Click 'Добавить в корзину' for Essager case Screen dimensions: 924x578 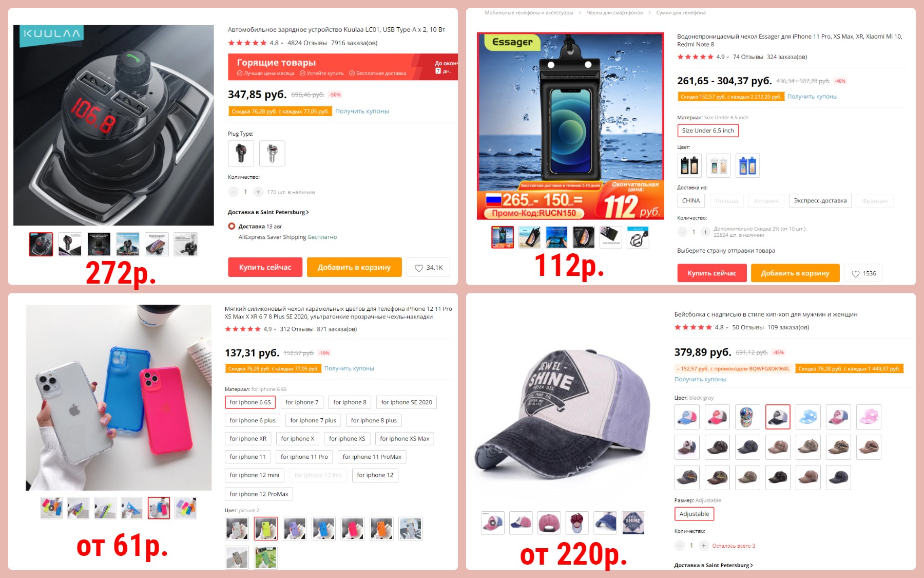pyautogui.click(x=795, y=273)
